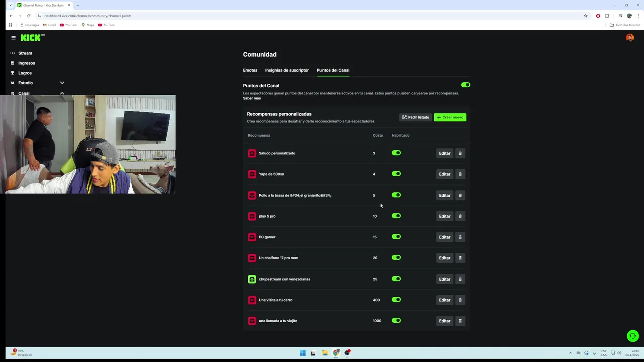The width and height of the screenshot is (644, 362).
Task: Disable the Yape de 500so reward toggle
Action: tap(396, 174)
